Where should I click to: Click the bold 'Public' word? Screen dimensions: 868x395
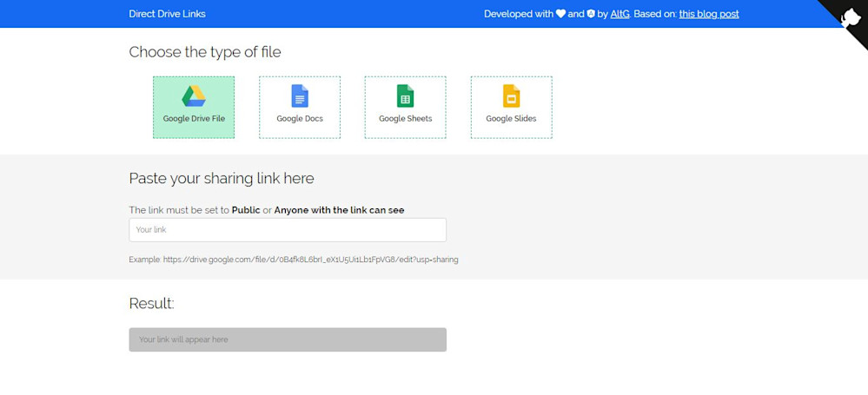[x=246, y=210]
